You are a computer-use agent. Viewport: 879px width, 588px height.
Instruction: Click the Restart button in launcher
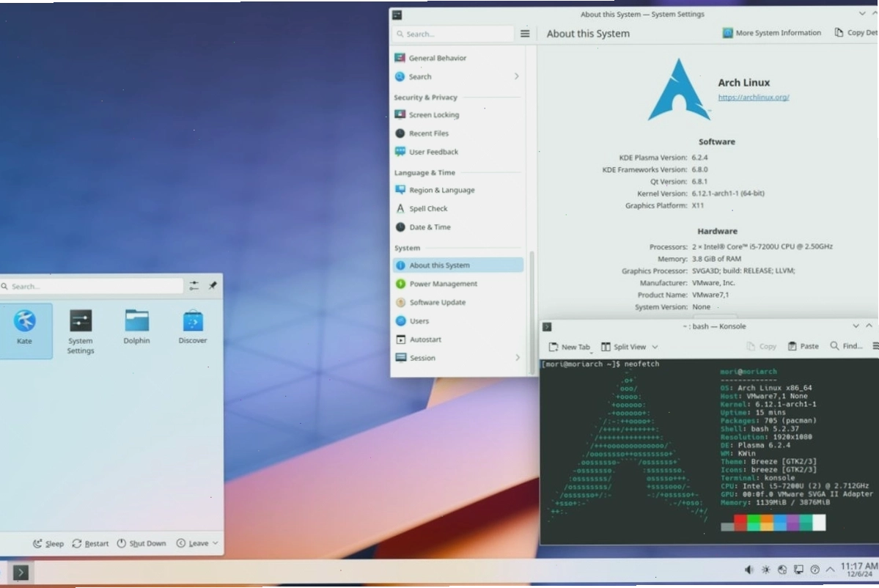pyautogui.click(x=90, y=543)
